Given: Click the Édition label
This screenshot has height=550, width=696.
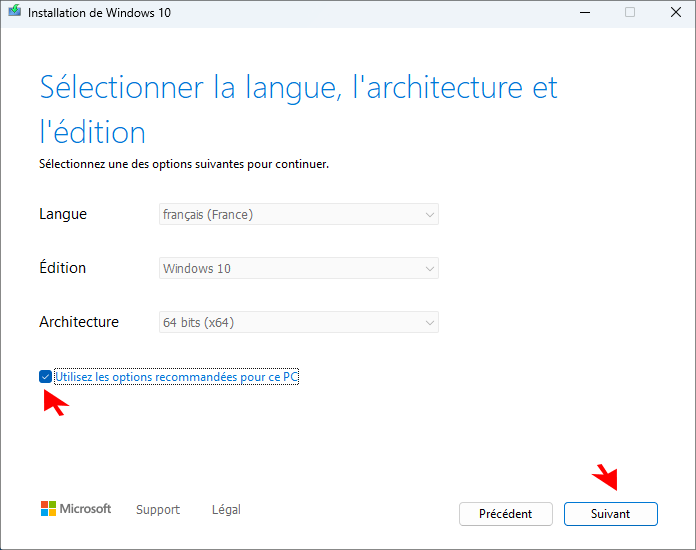Looking at the screenshot, I should click(63, 268).
